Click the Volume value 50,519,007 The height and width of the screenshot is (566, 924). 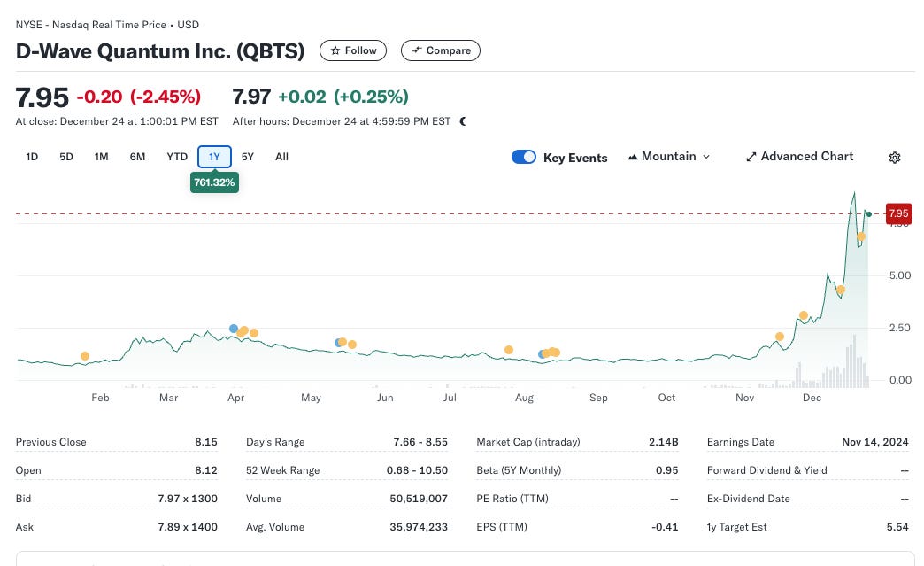click(x=419, y=499)
